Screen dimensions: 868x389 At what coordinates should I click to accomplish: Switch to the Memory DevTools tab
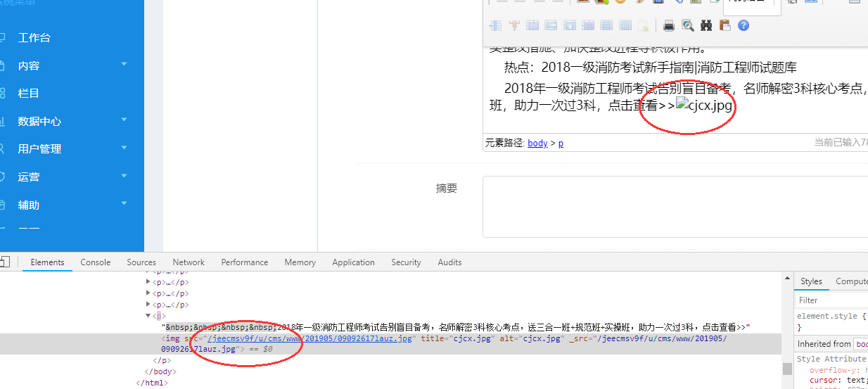click(300, 262)
